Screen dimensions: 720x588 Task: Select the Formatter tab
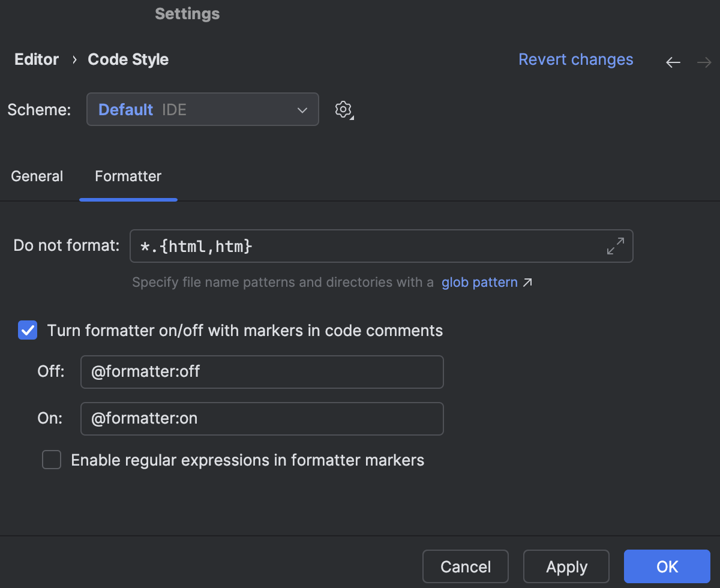pos(128,176)
